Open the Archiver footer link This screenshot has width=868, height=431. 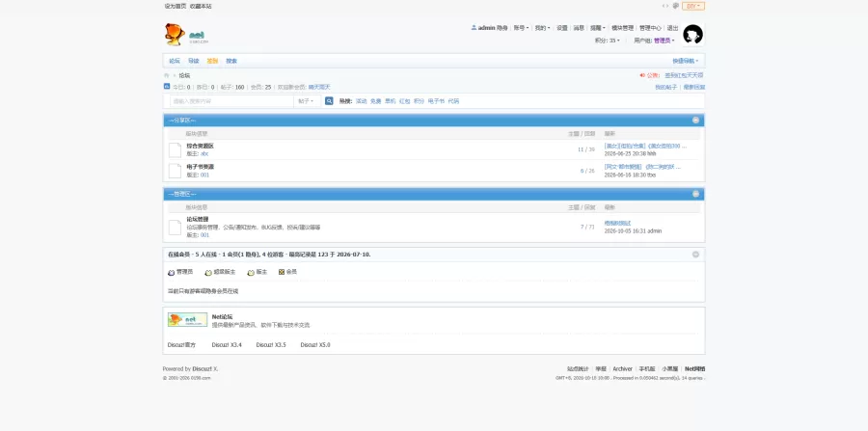tap(622, 369)
